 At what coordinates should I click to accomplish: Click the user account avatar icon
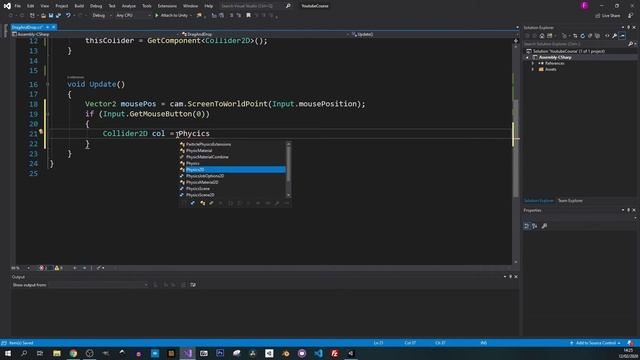click(x=584, y=6)
